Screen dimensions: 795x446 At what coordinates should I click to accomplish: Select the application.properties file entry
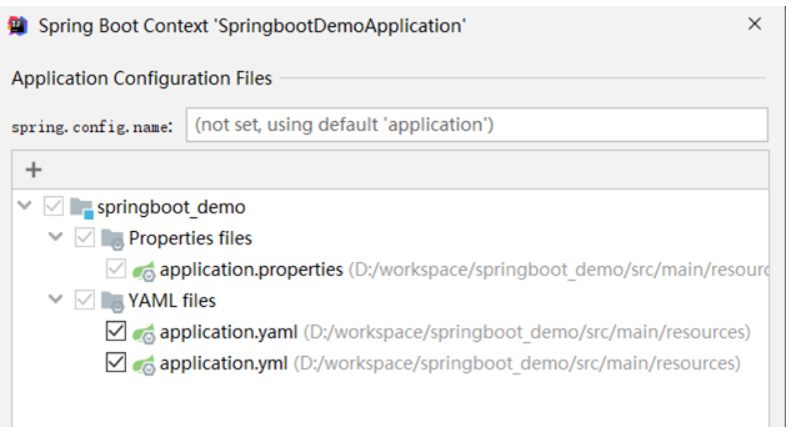[x=251, y=270]
